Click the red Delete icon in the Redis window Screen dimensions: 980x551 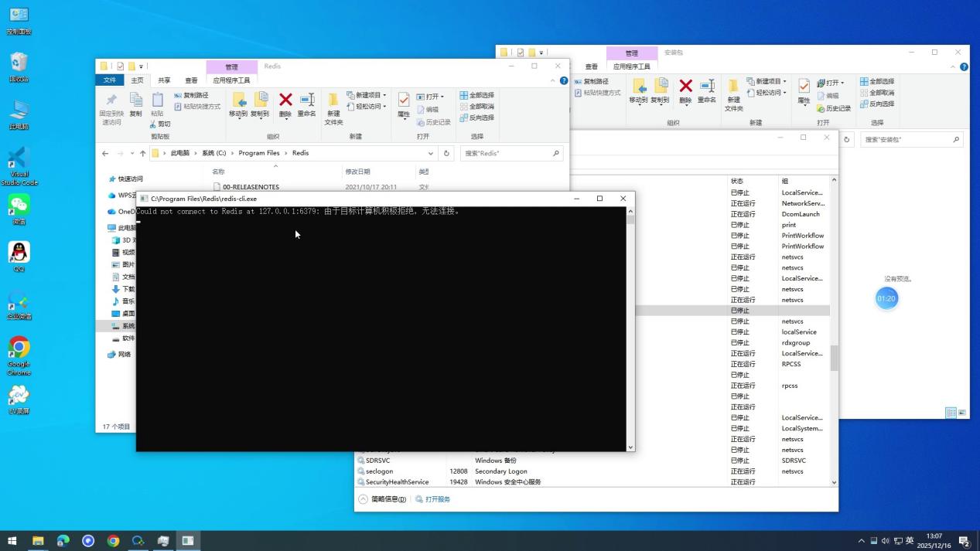(285, 102)
